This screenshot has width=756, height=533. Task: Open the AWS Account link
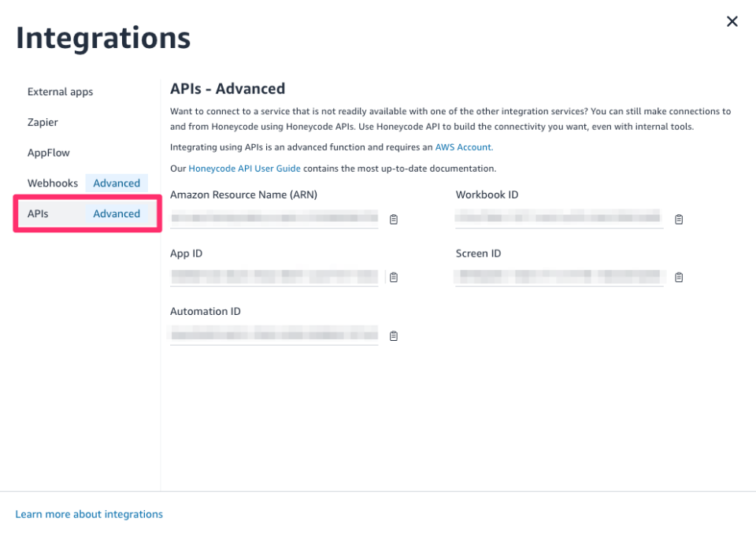click(x=463, y=147)
